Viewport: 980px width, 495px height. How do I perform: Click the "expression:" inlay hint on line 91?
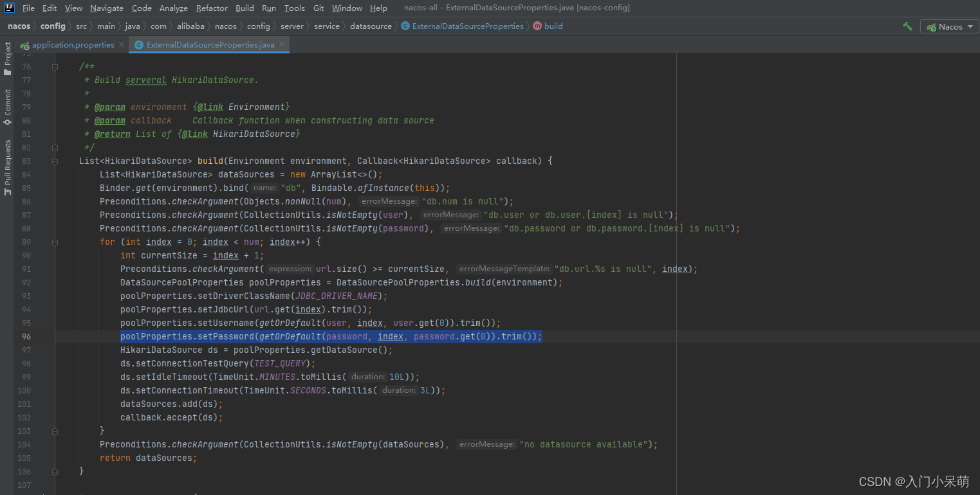pos(290,269)
